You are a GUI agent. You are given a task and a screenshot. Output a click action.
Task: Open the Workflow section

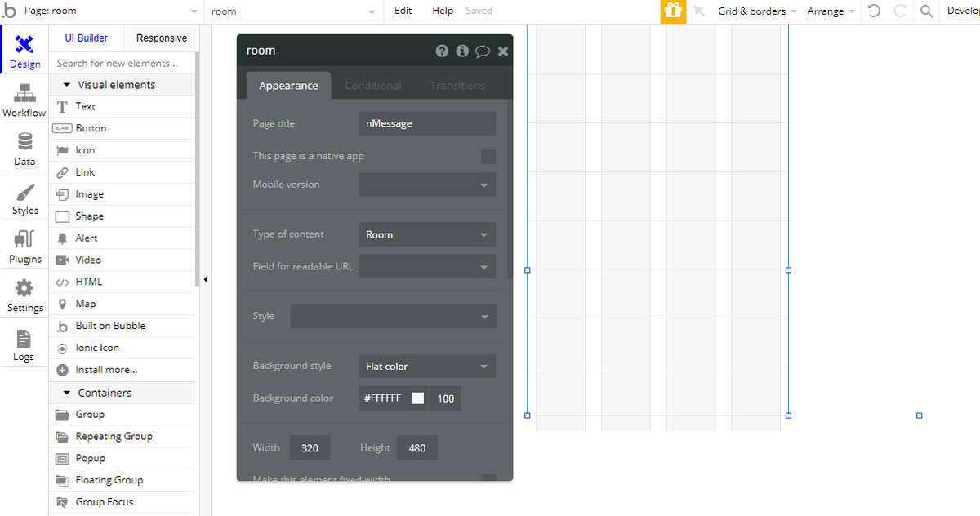pos(24,100)
